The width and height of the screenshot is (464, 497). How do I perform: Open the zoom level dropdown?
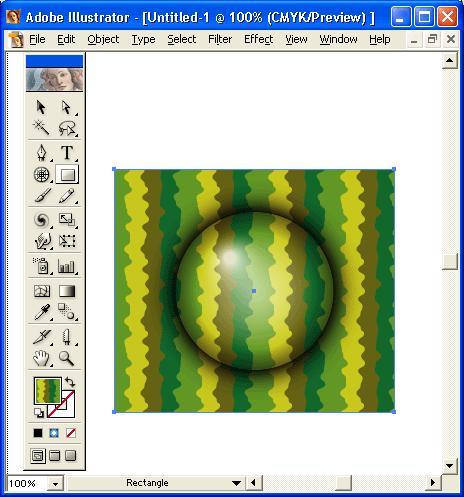tap(55, 484)
